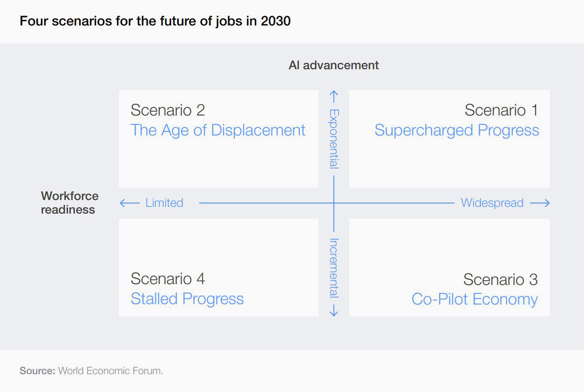Click the AI advancement axis title
Image resolution: width=584 pixels, height=392 pixels.
(x=333, y=65)
